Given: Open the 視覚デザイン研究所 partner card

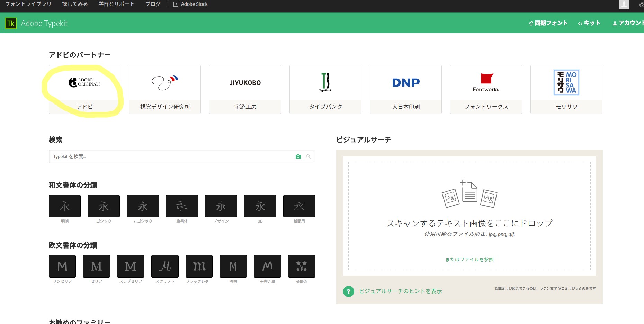Looking at the screenshot, I should 165,89.
